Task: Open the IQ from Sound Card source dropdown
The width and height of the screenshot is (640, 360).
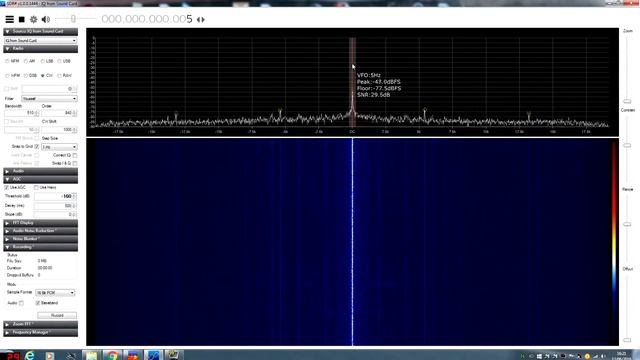Action: (x=40, y=40)
